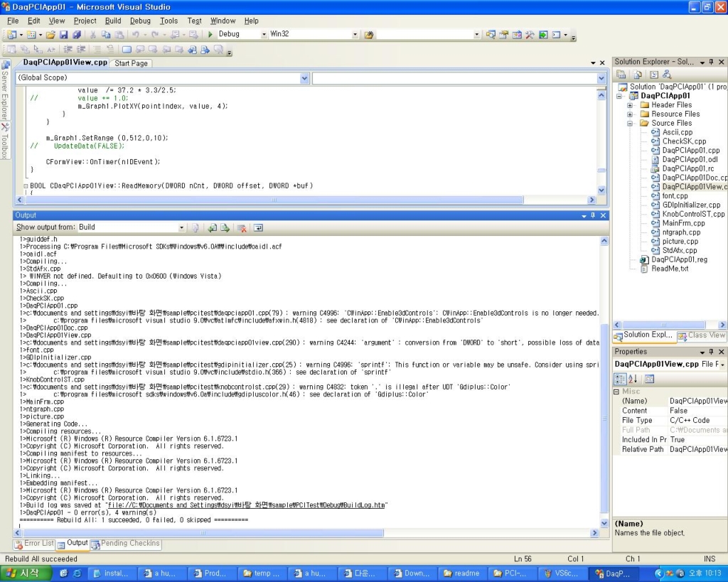The image size is (728, 582).
Task: Toggle auto-hide pin on Solution Explorer panel
Action: coord(711,62)
